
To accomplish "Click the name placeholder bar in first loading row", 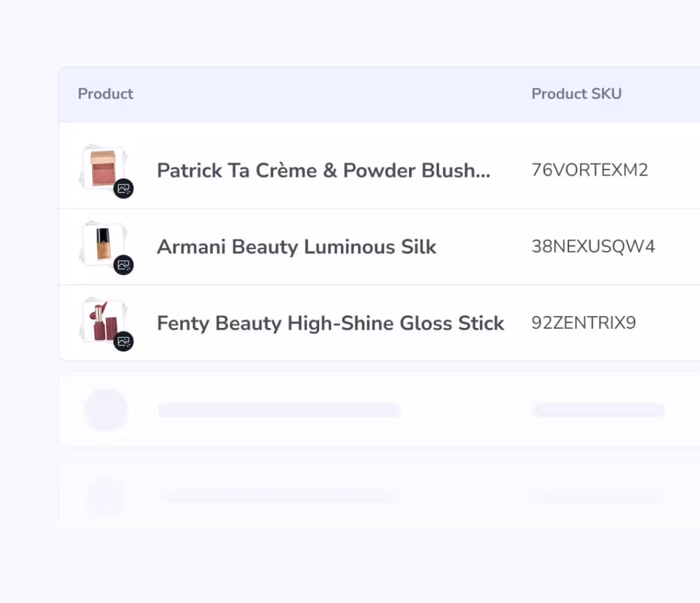I will (279, 410).
